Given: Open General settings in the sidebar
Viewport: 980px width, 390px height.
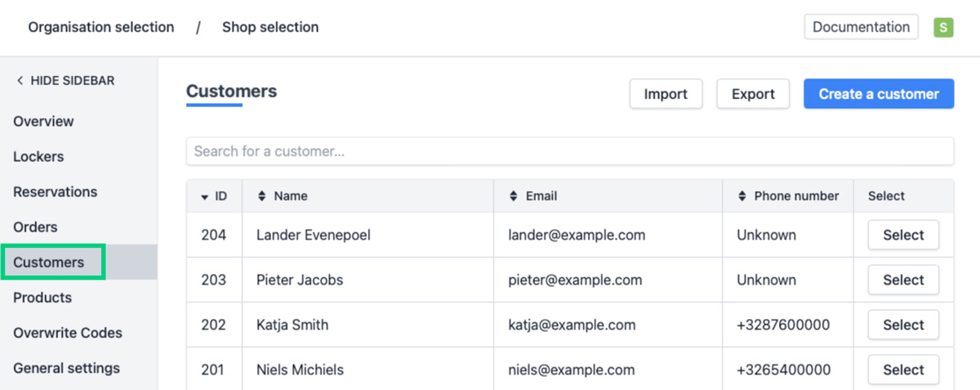Looking at the screenshot, I should 66,368.
